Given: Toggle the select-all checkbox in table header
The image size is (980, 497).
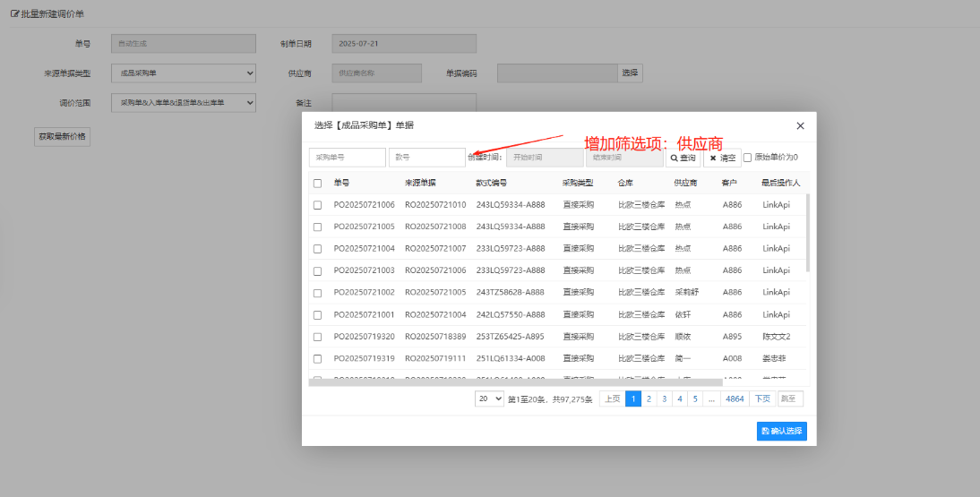Looking at the screenshot, I should (x=317, y=184).
